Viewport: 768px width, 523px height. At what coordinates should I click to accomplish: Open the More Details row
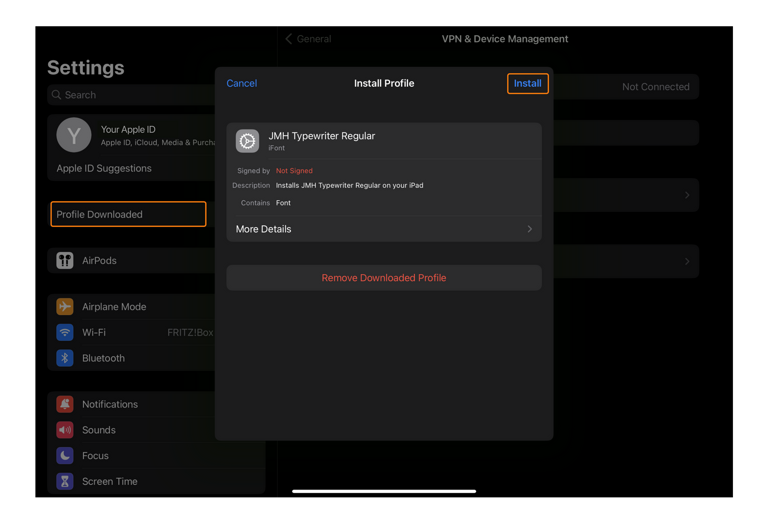click(384, 229)
